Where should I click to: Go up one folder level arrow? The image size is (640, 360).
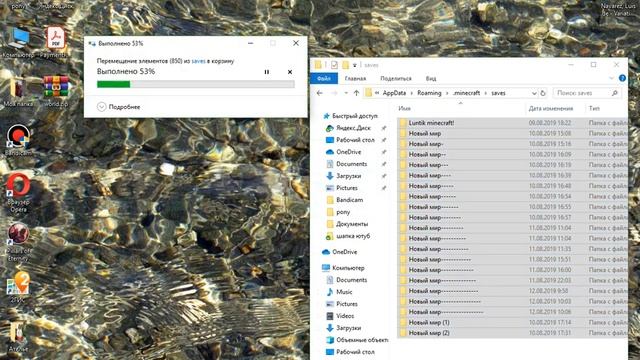point(356,93)
